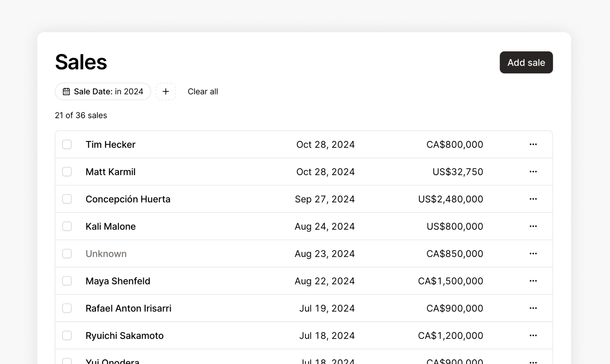Select the Tim Hecker row checkbox
This screenshot has width=610, height=364.
tap(67, 144)
